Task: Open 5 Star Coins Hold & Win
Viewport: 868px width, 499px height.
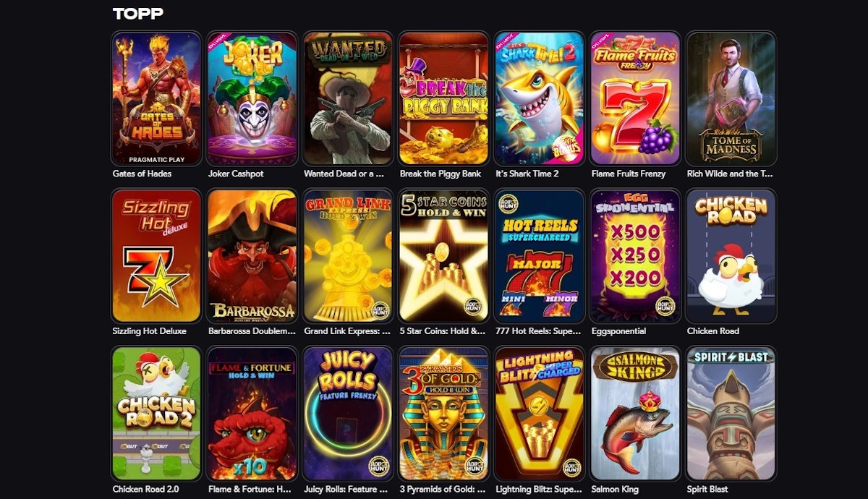Action: click(443, 256)
